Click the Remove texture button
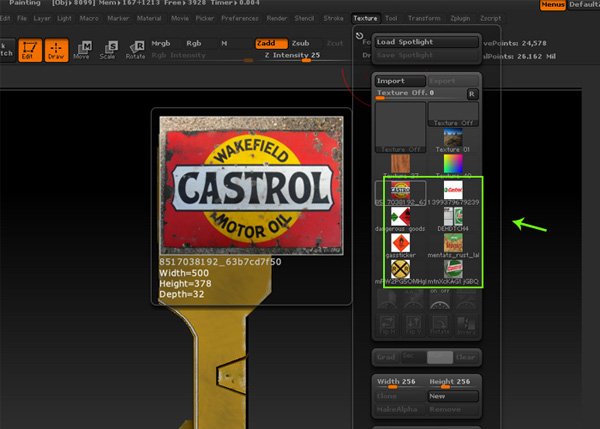This screenshot has width=600, height=429. (x=453, y=409)
